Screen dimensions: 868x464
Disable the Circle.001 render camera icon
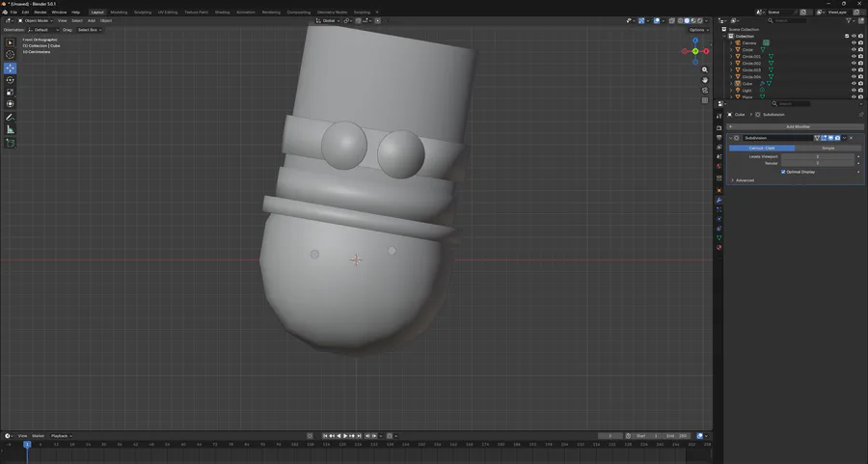click(x=861, y=57)
